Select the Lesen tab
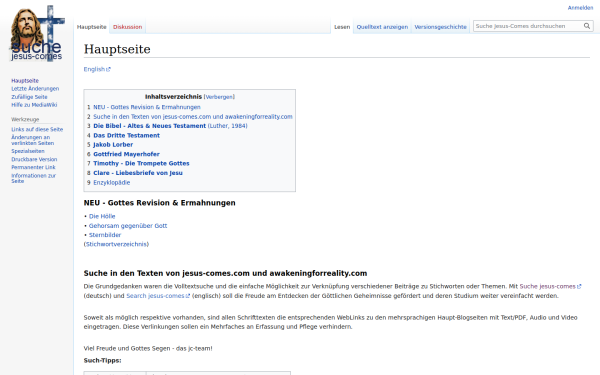 click(x=342, y=27)
